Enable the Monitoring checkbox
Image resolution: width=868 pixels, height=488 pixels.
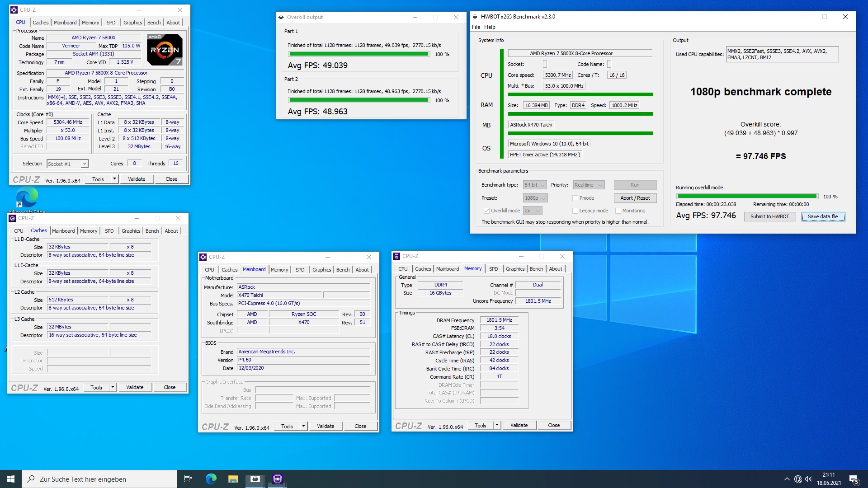click(618, 211)
